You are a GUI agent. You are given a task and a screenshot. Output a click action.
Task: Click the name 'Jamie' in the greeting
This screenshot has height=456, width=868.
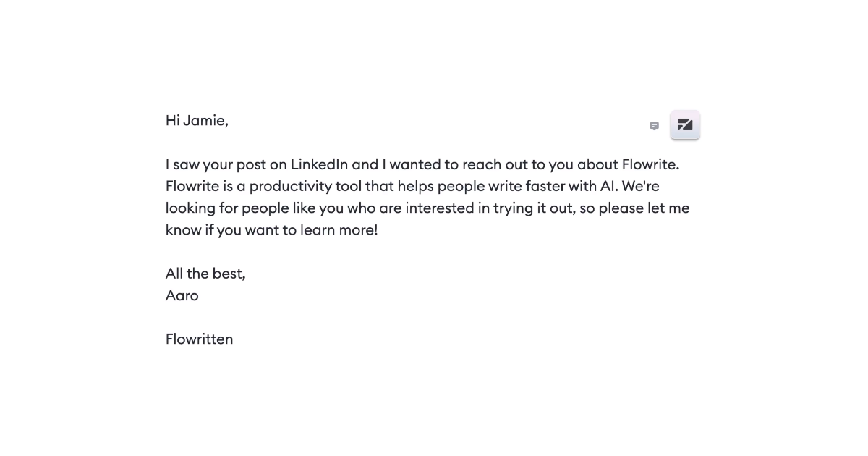tap(205, 121)
